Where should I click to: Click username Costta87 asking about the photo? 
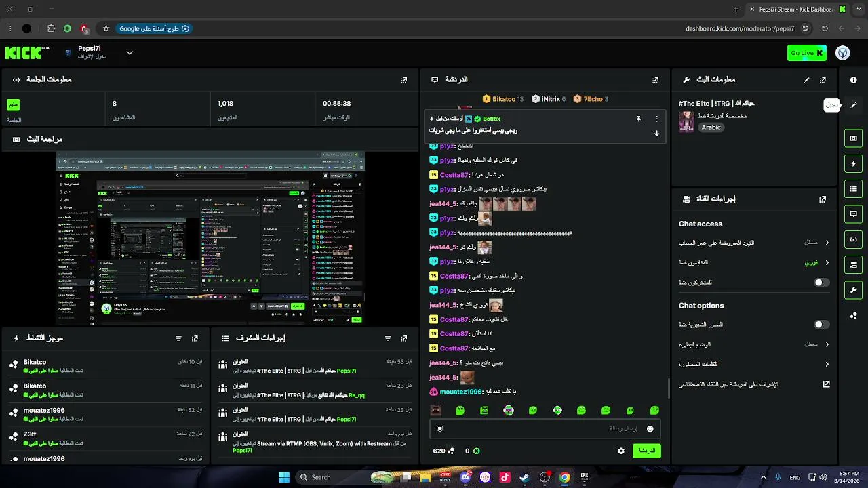[454, 277]
